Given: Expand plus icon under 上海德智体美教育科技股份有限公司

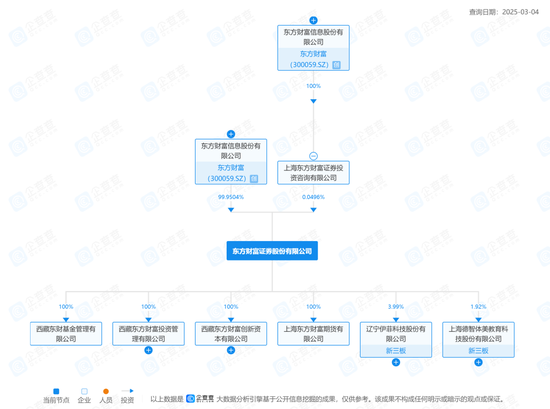Looking at the screenshot, I should (478, 362).
